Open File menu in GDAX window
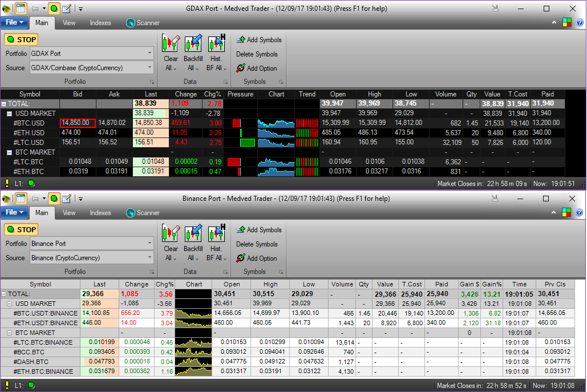Image resolution: width=587 pixels, height=392 pixels. [14, 22]
